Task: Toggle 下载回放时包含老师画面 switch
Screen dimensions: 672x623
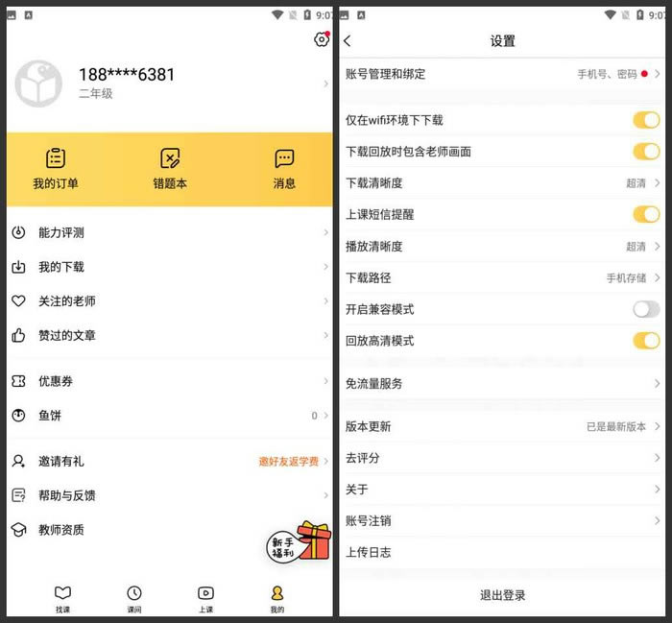Action: [x=646, y=152]
